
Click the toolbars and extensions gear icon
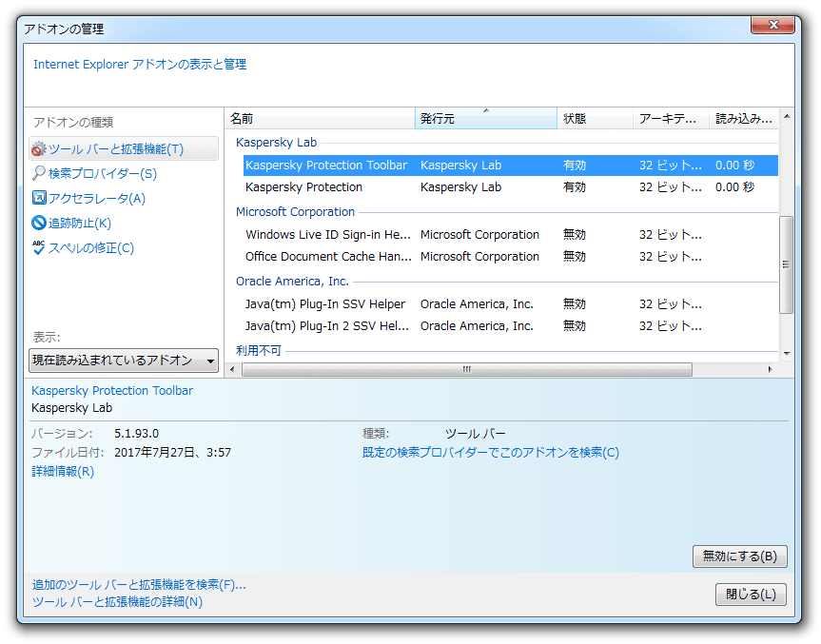(39, 149)
